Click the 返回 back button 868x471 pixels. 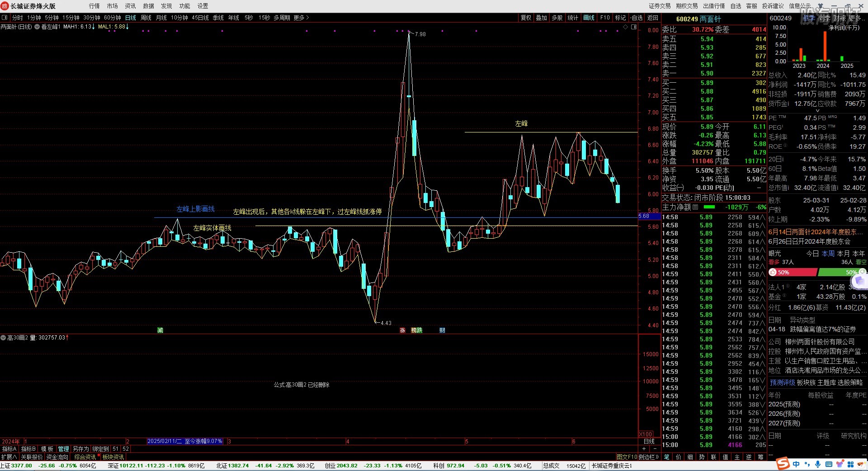(652, 18)
